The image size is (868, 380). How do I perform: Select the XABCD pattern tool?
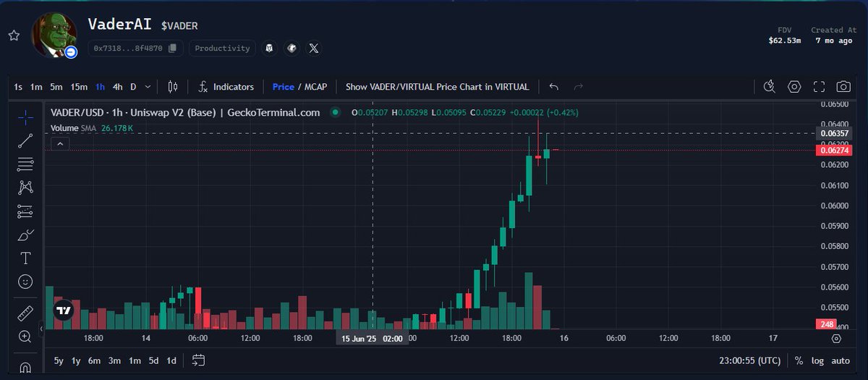pyautogui.click(x=25, y=187)
